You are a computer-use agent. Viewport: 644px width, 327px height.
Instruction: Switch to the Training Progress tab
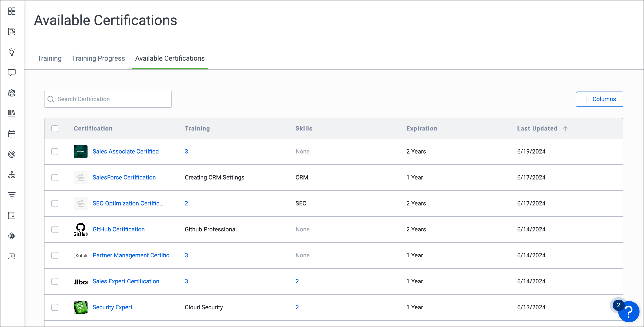98,58
